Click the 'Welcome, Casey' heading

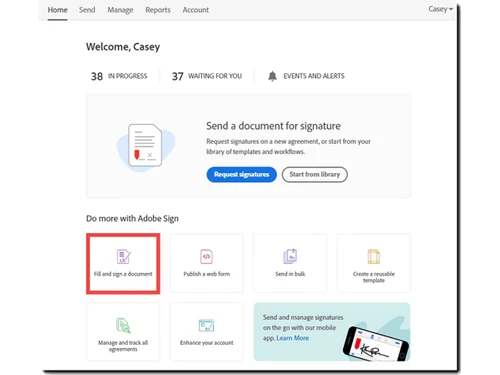[x=123, y=47]
